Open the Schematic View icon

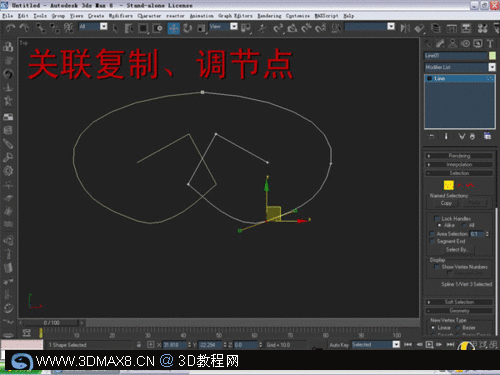[x=466, y=28]
